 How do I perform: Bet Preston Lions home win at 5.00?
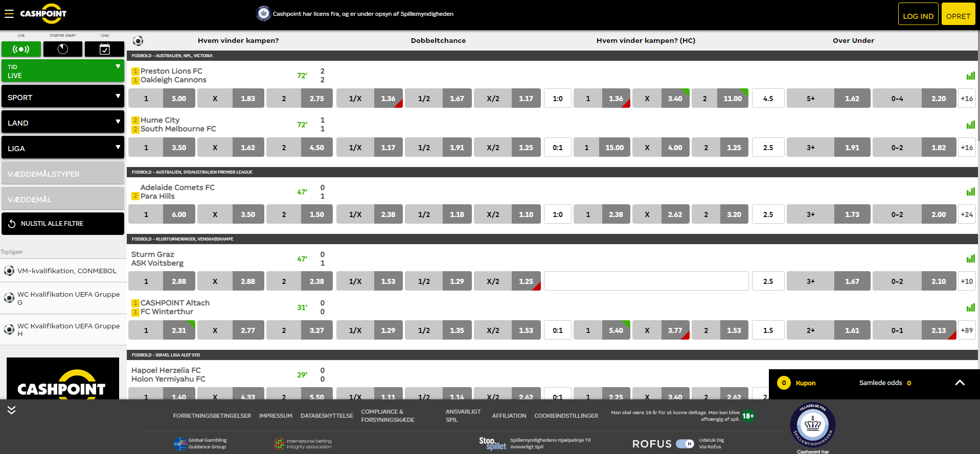[162, 99]
